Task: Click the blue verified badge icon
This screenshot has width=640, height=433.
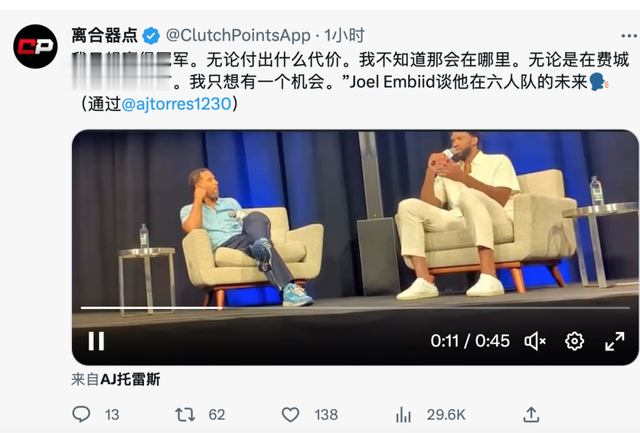Action: pyautogui.click(x=151, y=36)
